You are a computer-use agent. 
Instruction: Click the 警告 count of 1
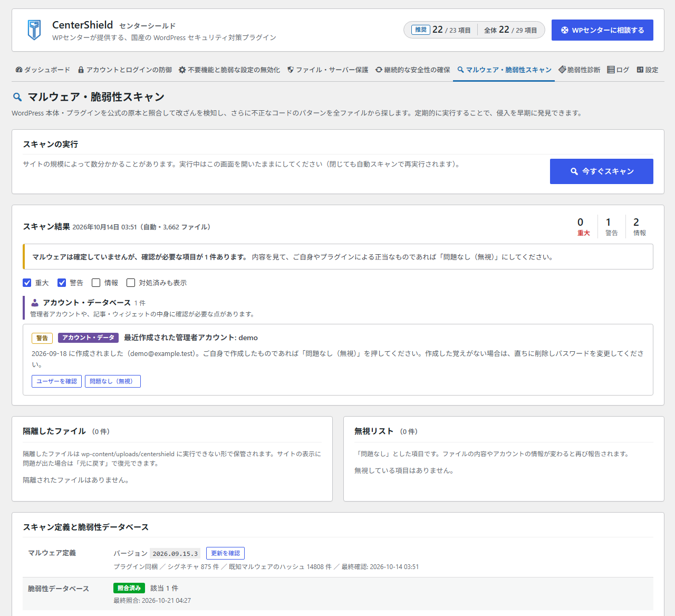(x=611, y=227)
